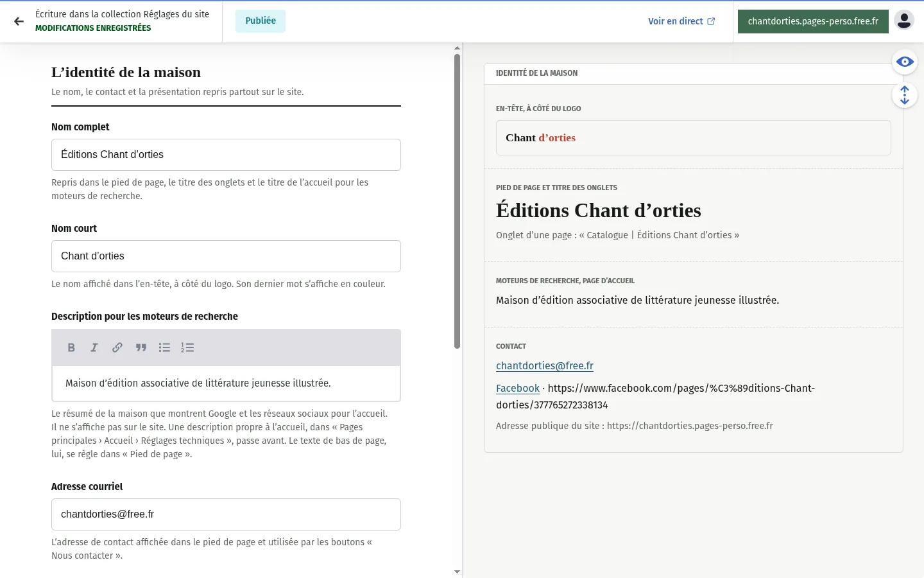This screenshot has height=578, width=924.
Task: Click the 'L'identité de la maison' heading
Action: tap(126, 72)
